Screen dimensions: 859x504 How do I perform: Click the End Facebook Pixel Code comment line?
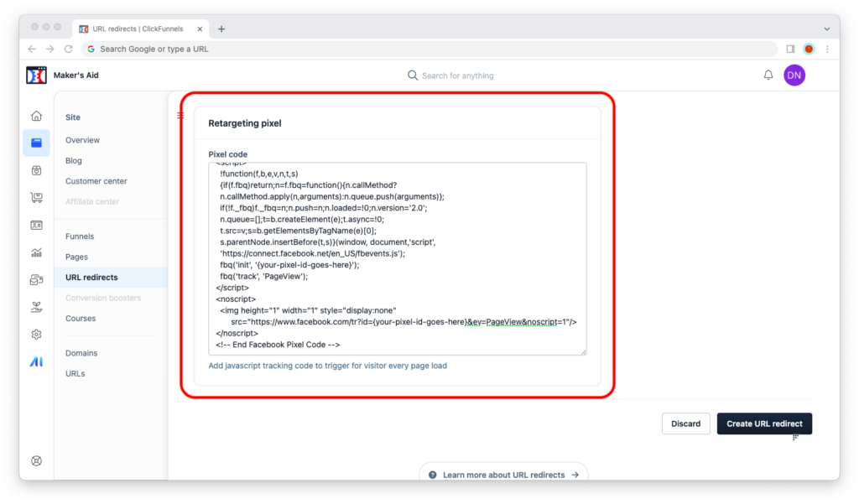point(278,345)
